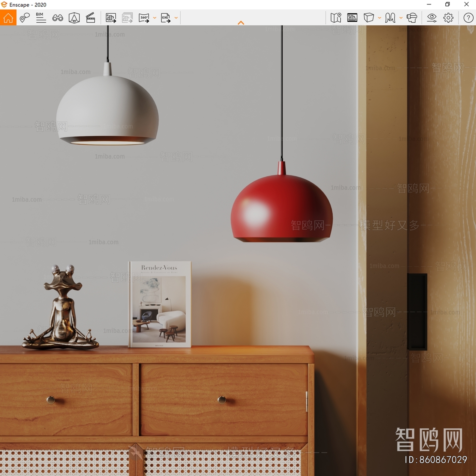The height and width of the screenshot is (476, 476).
Task: Toggle the fly/walk mode wings icon
Action: coord(390,18)
